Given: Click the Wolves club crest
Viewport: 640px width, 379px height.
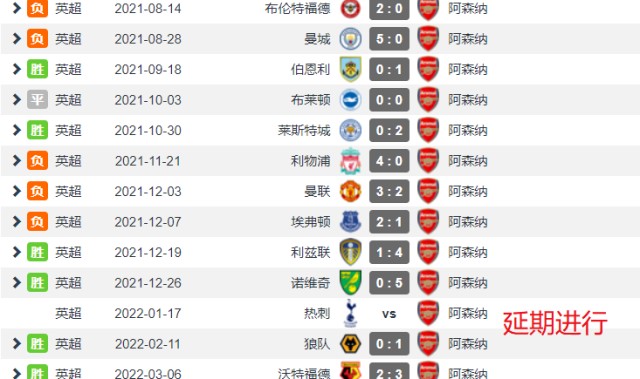Looking at the screenshot, I should (x=350, y=344).
